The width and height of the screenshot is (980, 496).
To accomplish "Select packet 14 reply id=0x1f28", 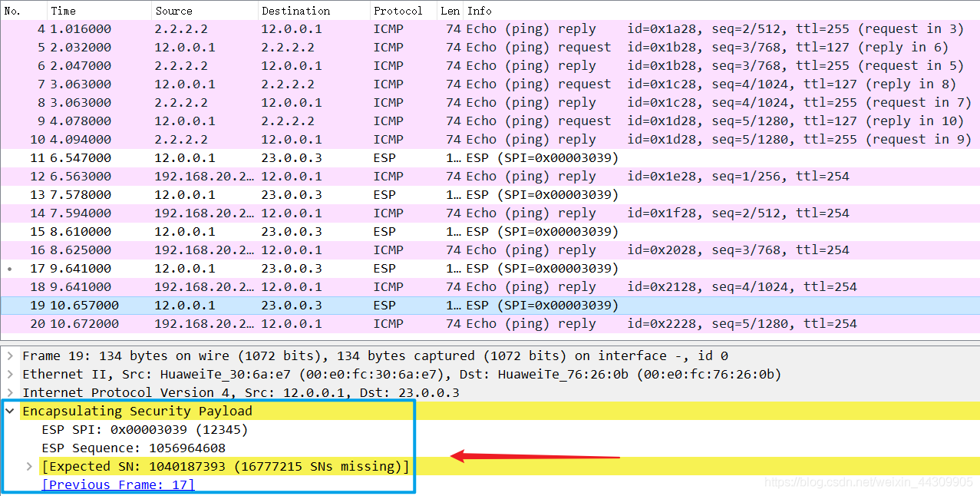I will (490, 213).
